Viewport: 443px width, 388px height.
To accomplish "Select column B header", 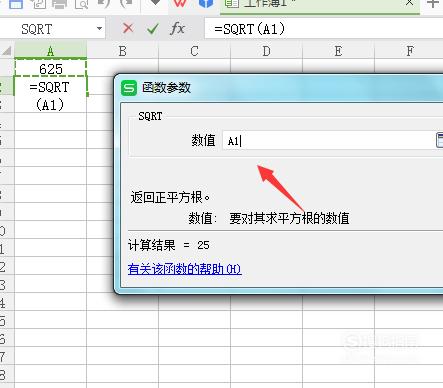I will tap(123, 51).
